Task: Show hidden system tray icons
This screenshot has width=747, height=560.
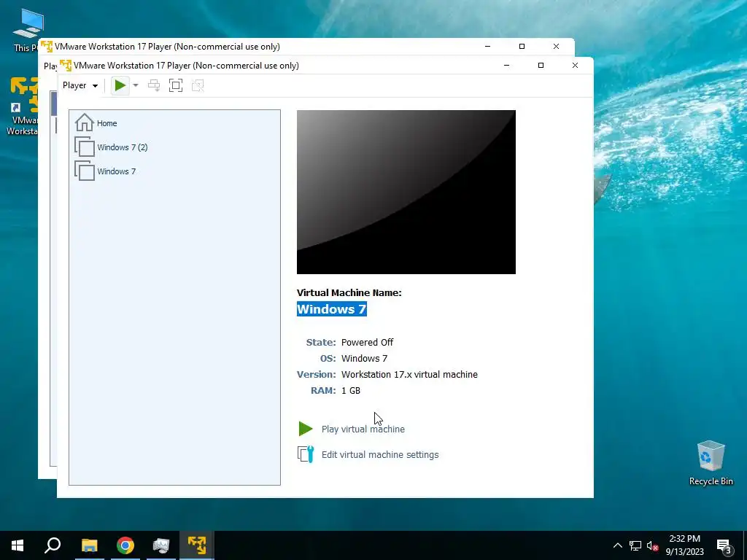Action: click(617, 545)
